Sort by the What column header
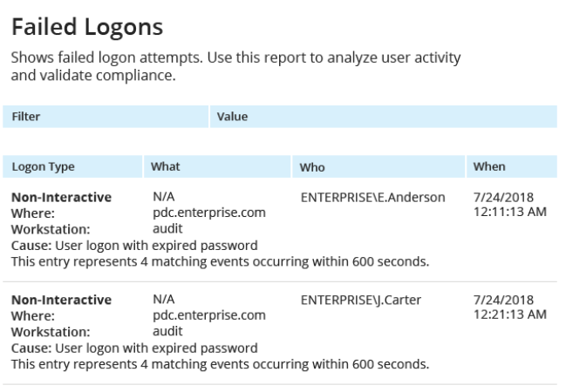 click(x=166, y=166)
